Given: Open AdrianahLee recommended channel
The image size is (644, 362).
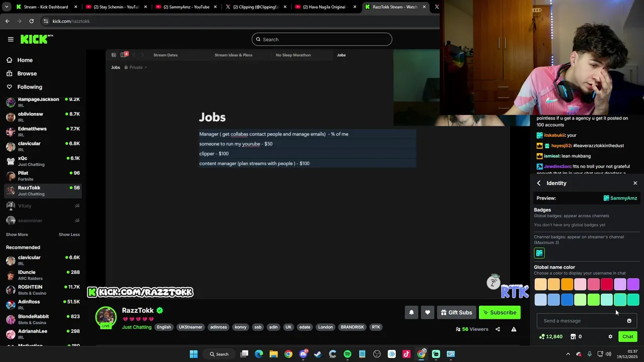Looking at the screenshot, I should point(43,334).
